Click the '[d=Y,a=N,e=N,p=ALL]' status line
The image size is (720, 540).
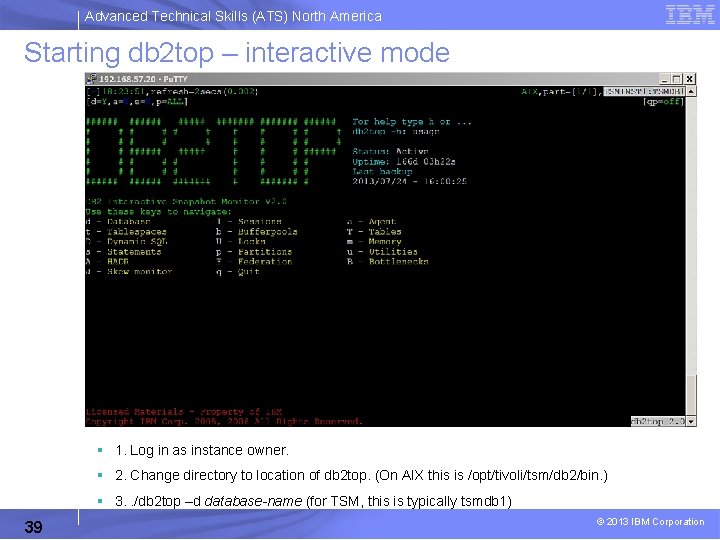137,101
